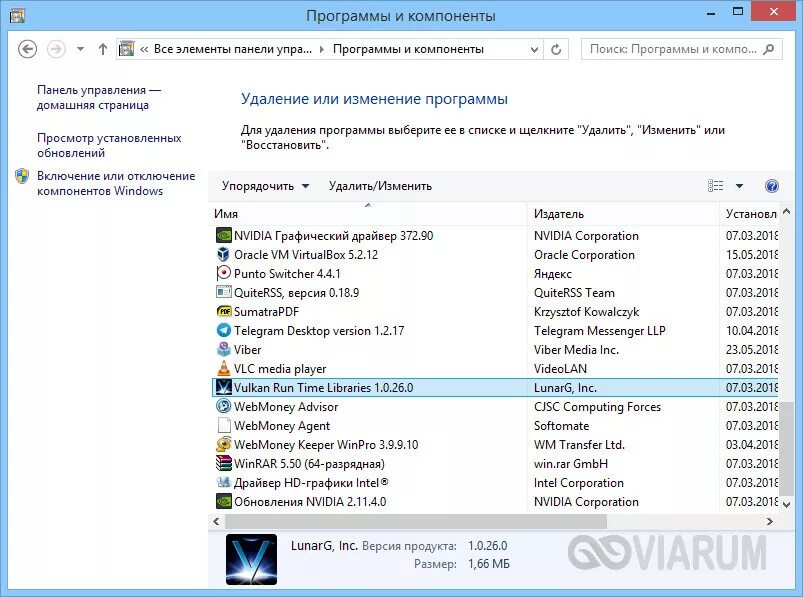Select the WebMoney Advisor entry
This screenshot has width=803, height=597.
coord(286,407)
